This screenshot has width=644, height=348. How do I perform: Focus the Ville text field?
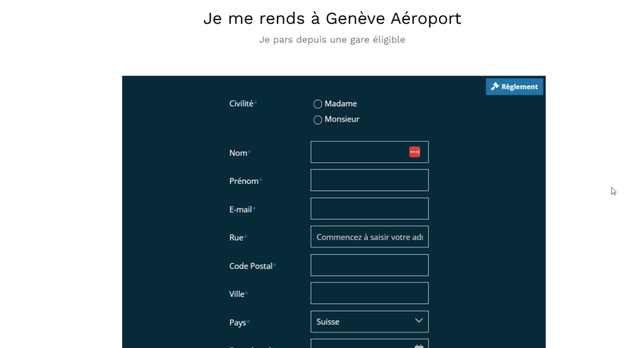click(369, 293)
